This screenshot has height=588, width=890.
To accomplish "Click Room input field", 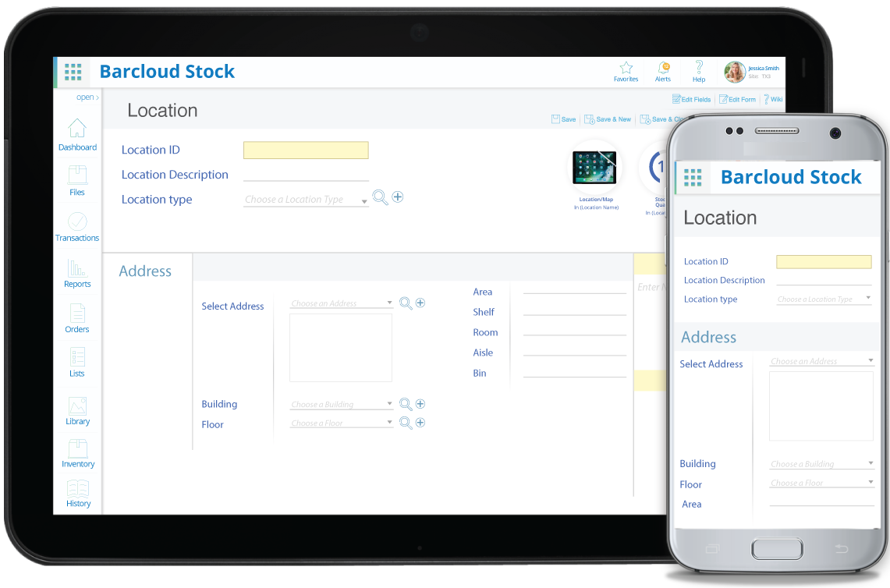I will coord(574,330).
